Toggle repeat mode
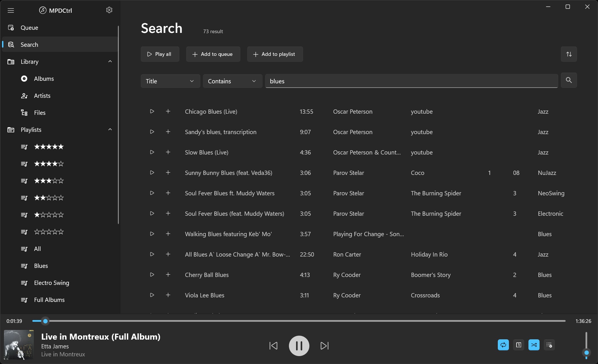The height and width of the screenshot is (364, 598). [503, 345]
